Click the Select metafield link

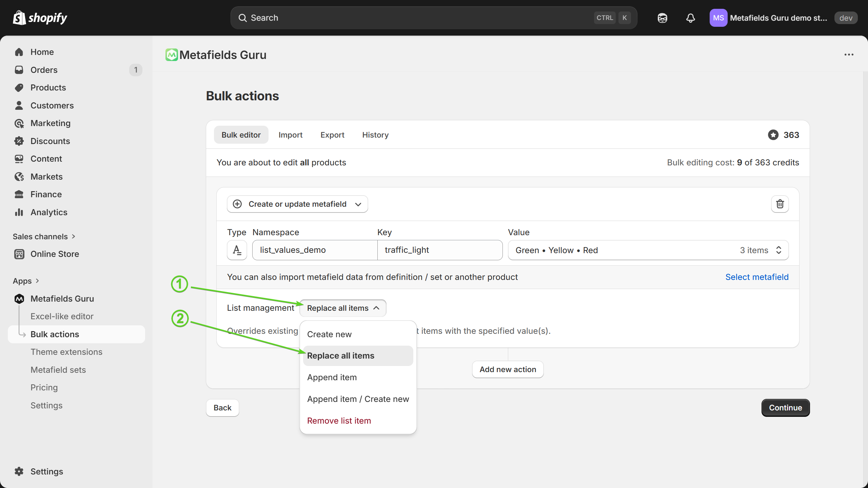click(757, 277)
